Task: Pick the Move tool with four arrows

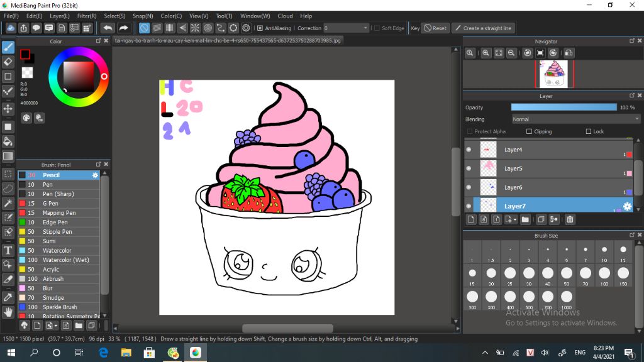Action: (x=8, y=109)
